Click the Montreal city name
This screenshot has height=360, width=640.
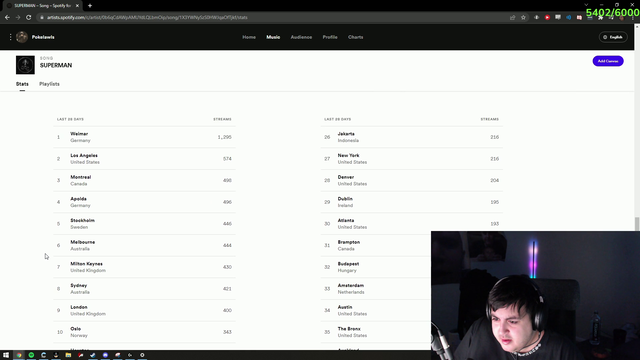(x=81, y=177)
